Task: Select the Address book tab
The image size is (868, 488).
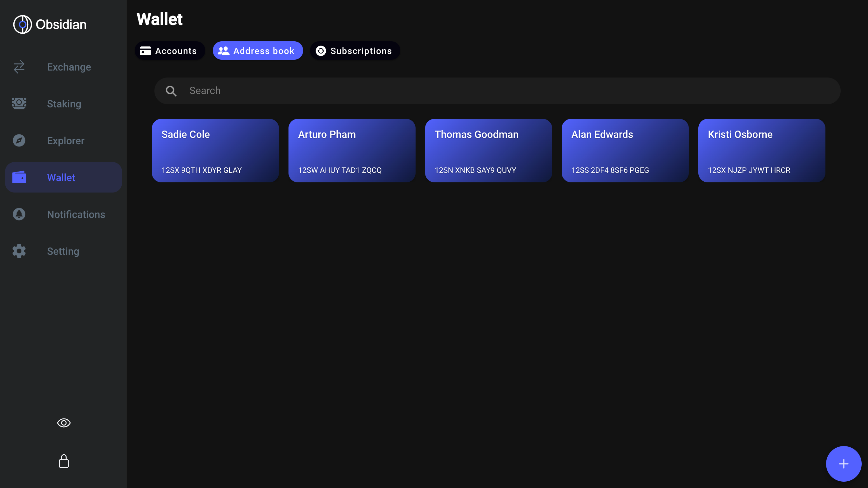Action: [x=258, y=51]
